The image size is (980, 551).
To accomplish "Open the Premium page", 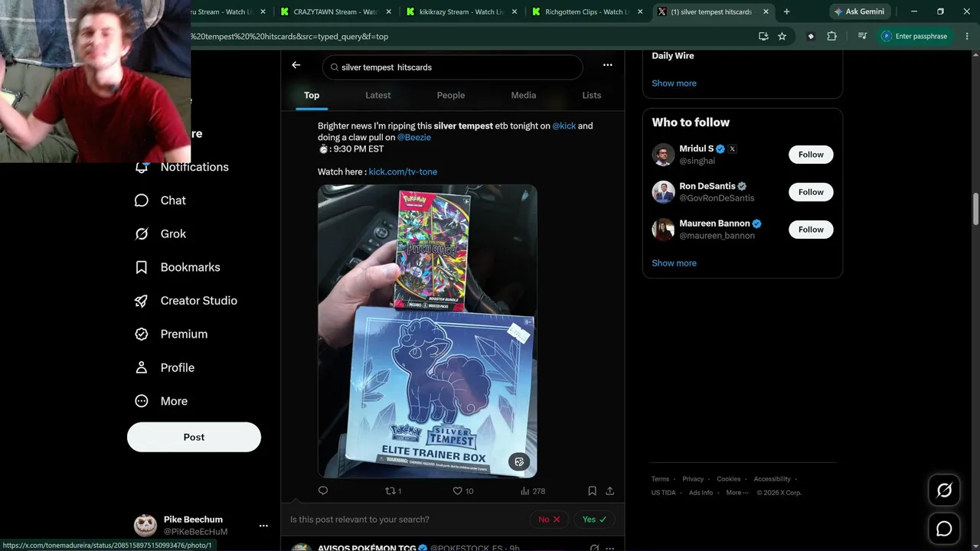I will (171, 334).
